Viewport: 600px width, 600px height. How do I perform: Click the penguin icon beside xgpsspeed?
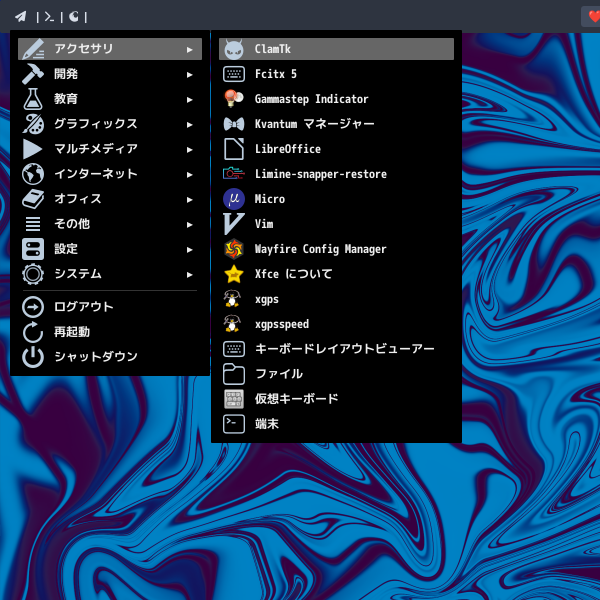[232, 324]
